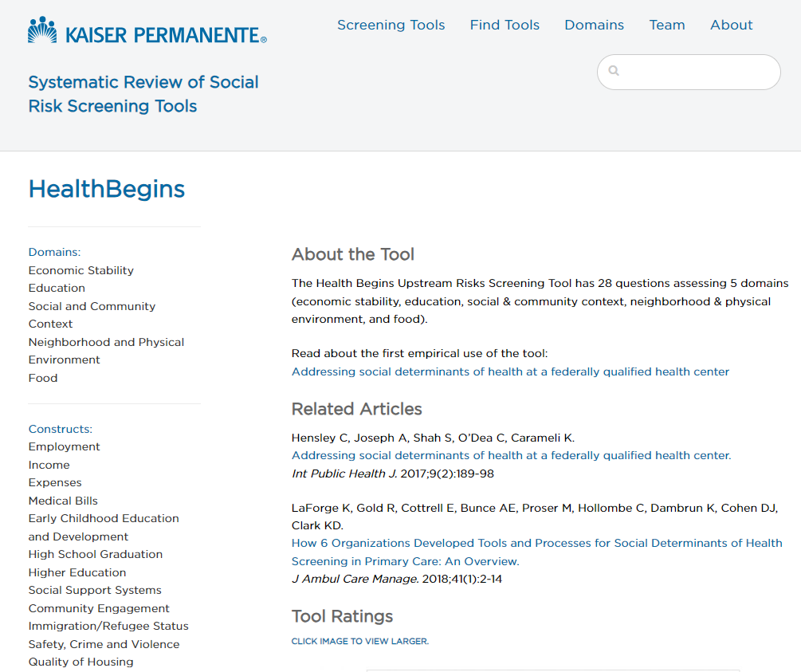
Task: Click the Domains: sidebar label
Action: point(54,252)
